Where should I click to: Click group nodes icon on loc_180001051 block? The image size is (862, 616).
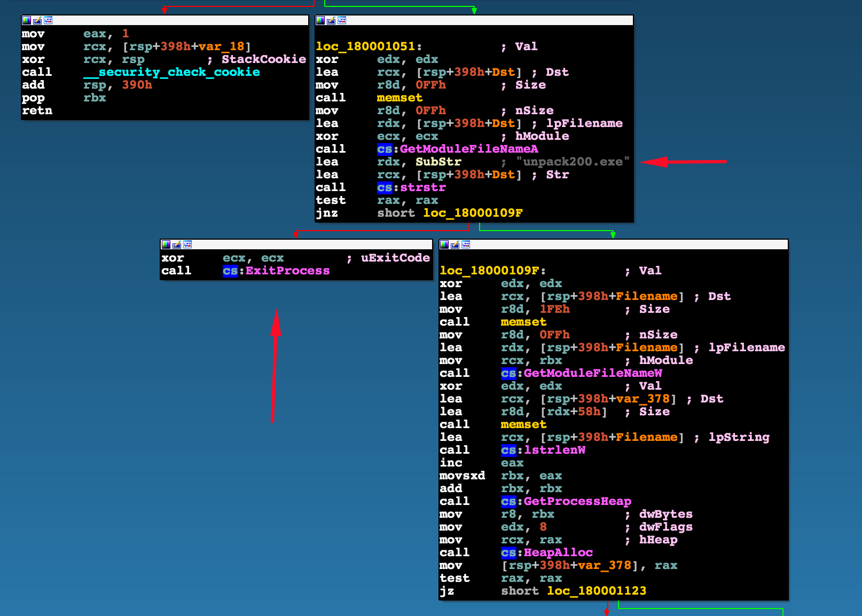pyautogui.click(x=342, y=20)
